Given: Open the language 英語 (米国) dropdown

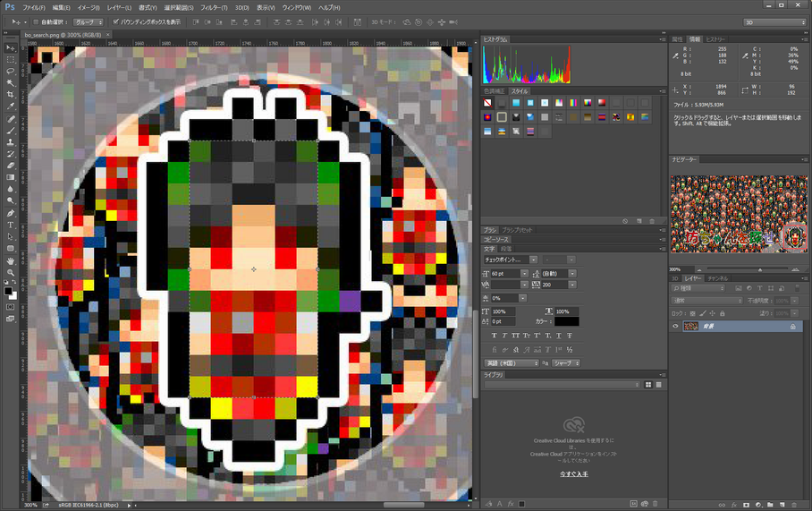Looking at the screenshot, I should point(512,363).
